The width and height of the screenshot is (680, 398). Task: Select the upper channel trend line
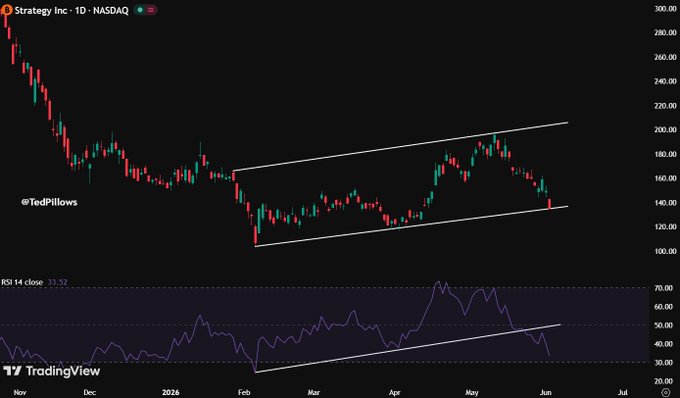(400, 147)
